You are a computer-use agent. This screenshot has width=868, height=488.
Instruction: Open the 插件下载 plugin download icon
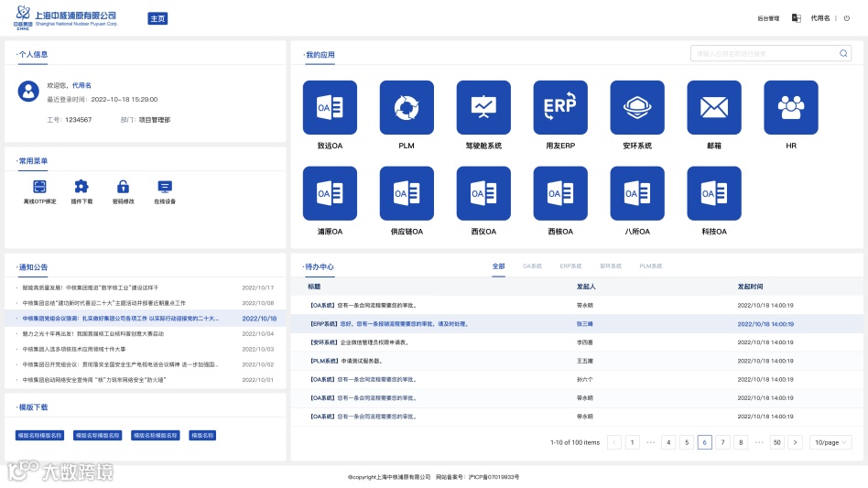point(81,187)
